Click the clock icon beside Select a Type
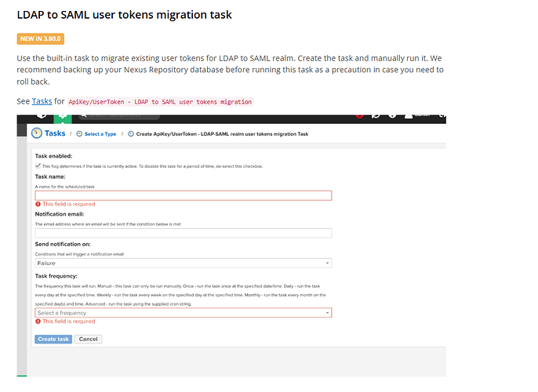Viewport: 538px width, 392px height. tap(79, 134)
